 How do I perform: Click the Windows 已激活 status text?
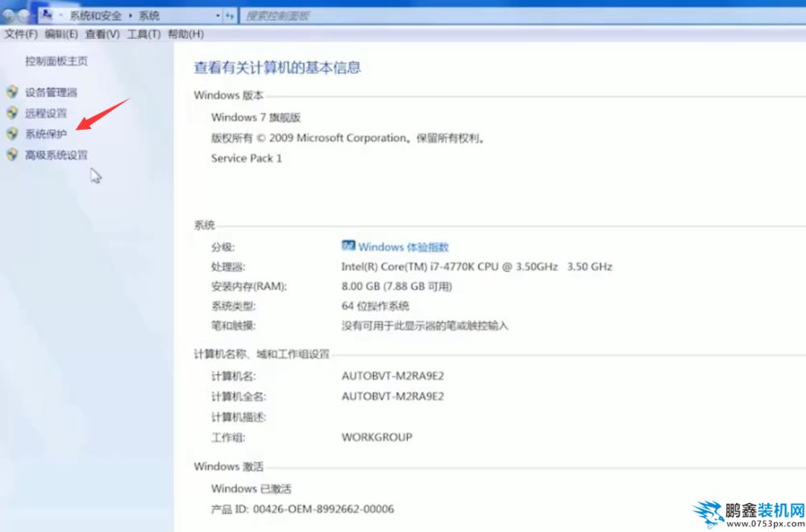tap(251, 488)
